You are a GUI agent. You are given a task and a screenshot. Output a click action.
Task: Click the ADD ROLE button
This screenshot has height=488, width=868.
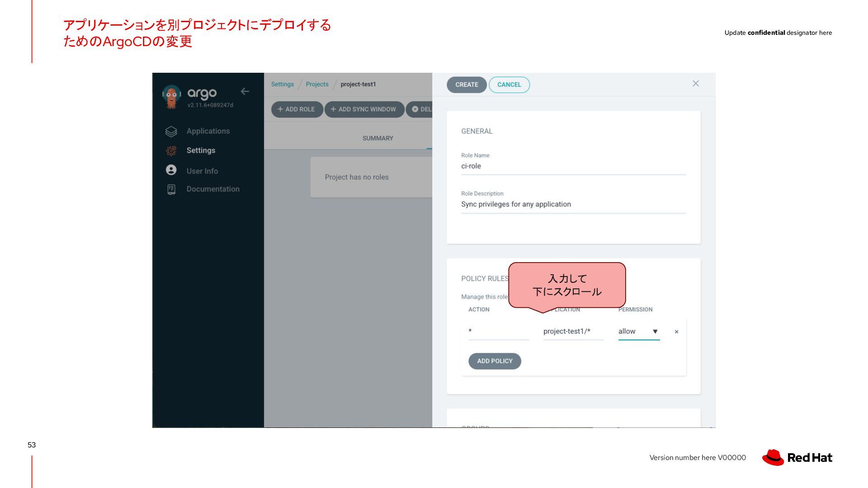coord(297,109)
